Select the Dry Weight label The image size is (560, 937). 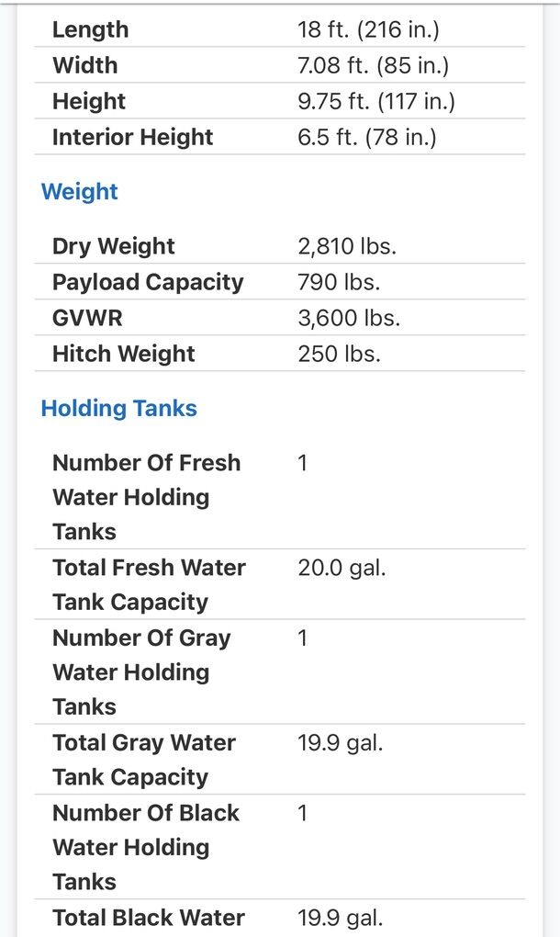pyautogui.click(x=113, y=246)
